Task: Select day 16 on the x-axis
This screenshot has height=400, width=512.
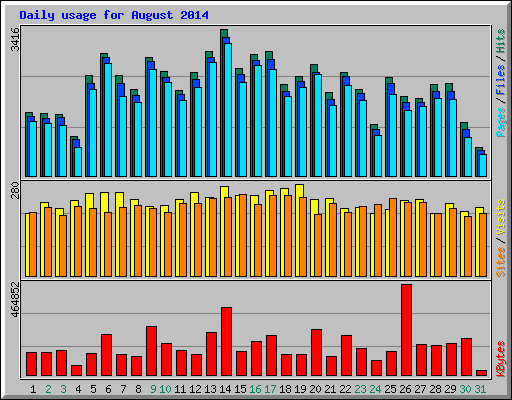Action: [255, 389]
